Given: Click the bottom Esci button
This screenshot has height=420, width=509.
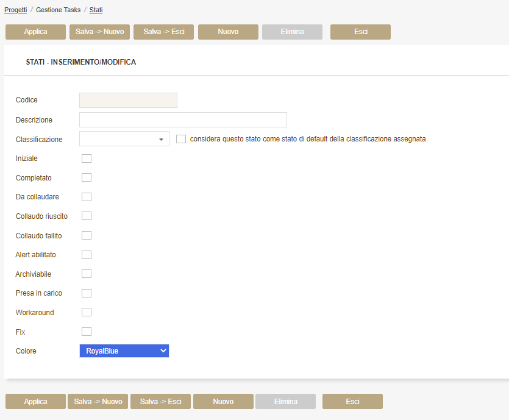Looking at the screenshot, I should 352,402.
